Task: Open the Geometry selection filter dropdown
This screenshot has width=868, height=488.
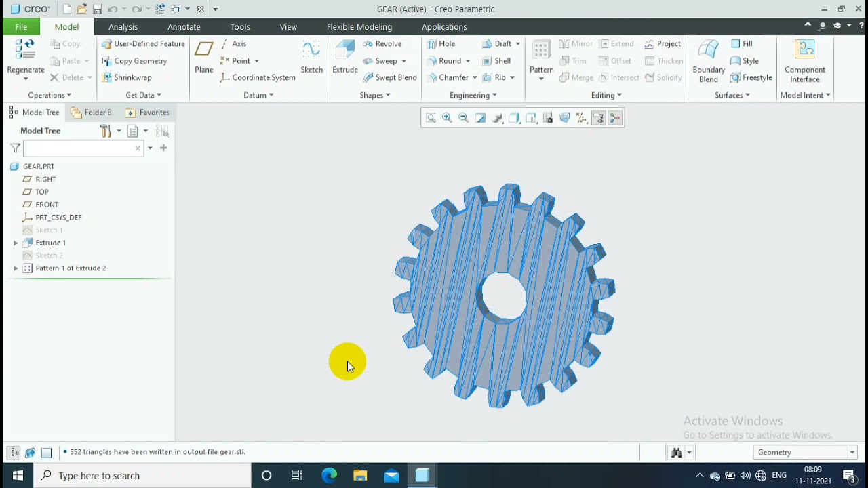Action: [x=805, y=453]
